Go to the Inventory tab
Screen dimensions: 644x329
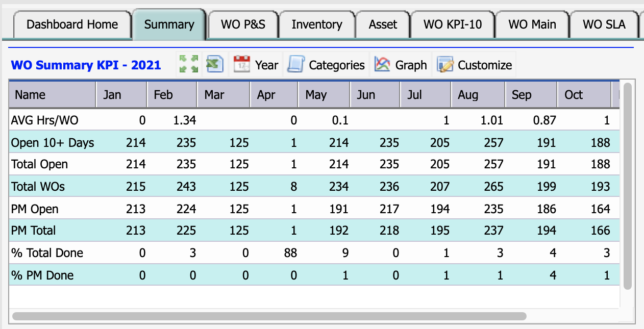(x=317, y=24)
